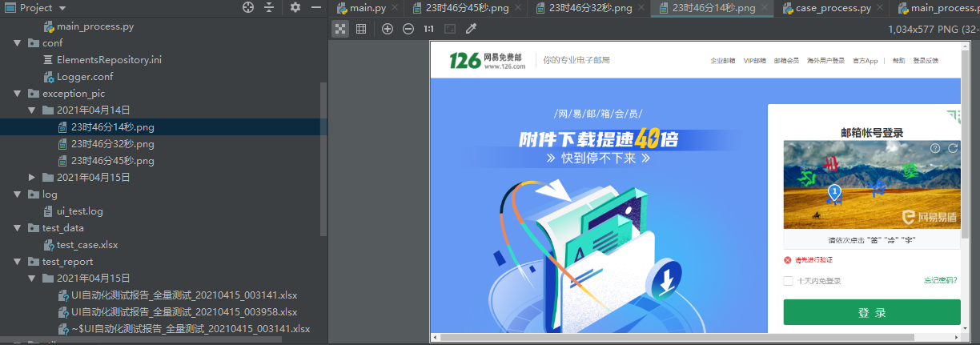This screenshot has height=345, width=980.
Task: Collapse the test_data folder
Action: (18, 228)
